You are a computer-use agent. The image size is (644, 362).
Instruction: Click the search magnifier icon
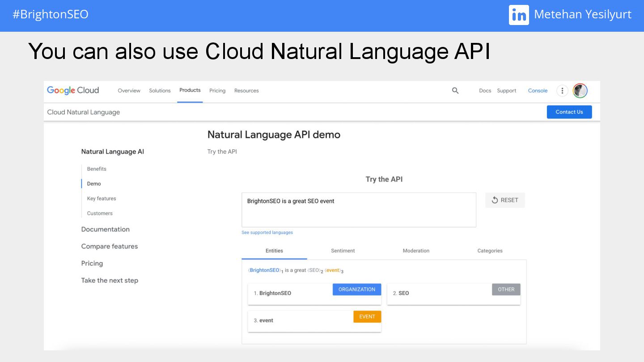pyautogui.click(x=455, y=90)
